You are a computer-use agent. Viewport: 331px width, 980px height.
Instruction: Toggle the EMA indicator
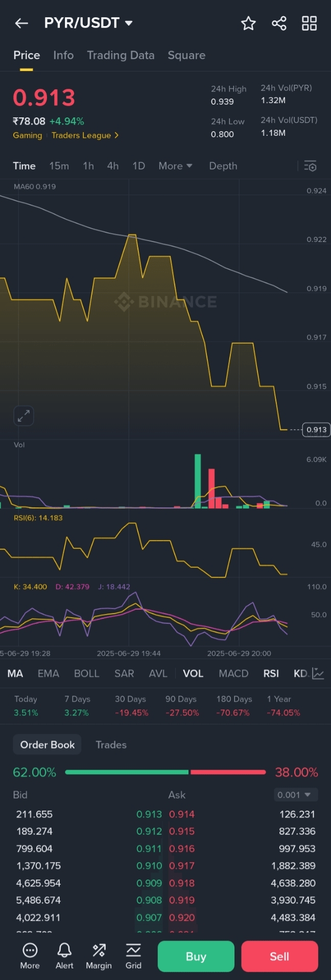click(x=49, y=673)
